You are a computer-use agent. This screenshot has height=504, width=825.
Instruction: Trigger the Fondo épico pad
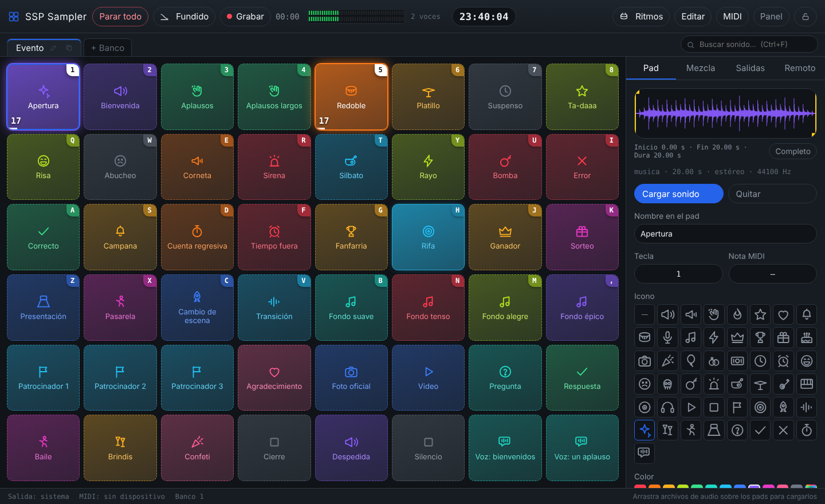tap(582, 308)
